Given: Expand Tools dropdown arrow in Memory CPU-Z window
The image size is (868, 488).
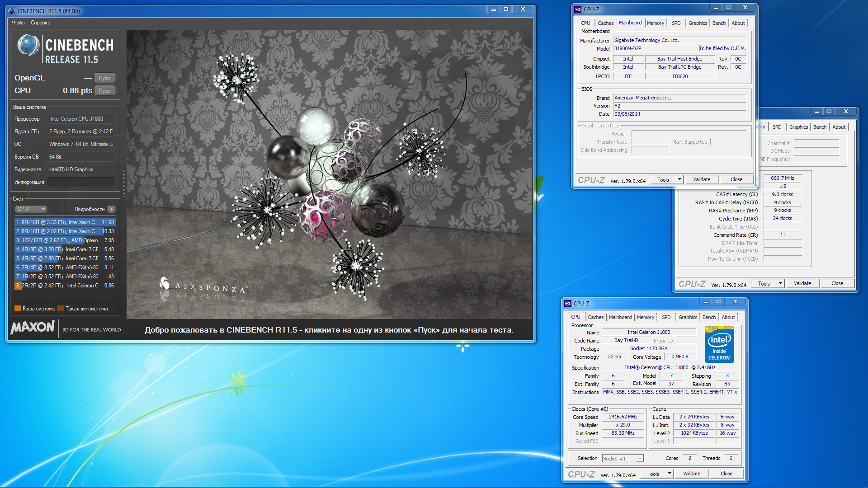Looking at the screenshot, I should pyautogui.click(x=780, y=283).
